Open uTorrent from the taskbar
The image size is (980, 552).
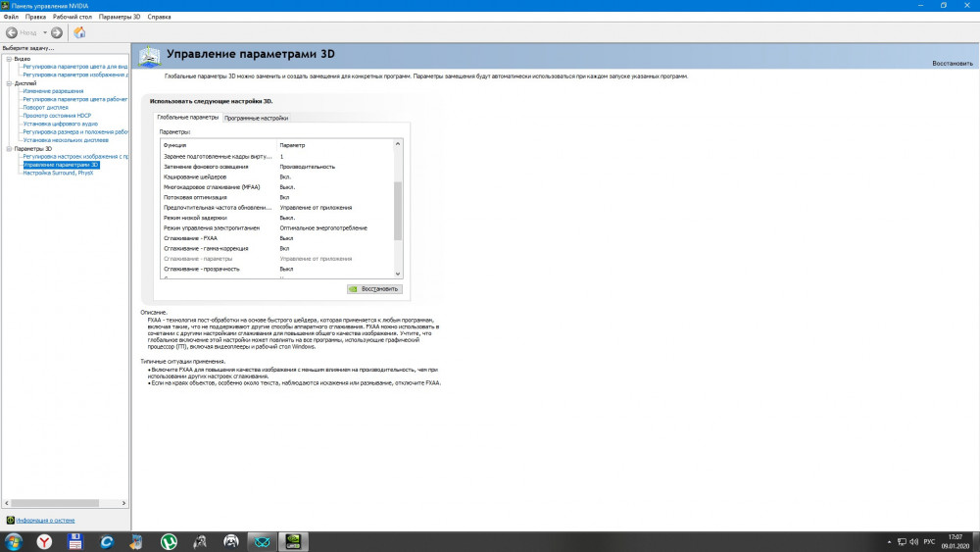click(169, 541)
